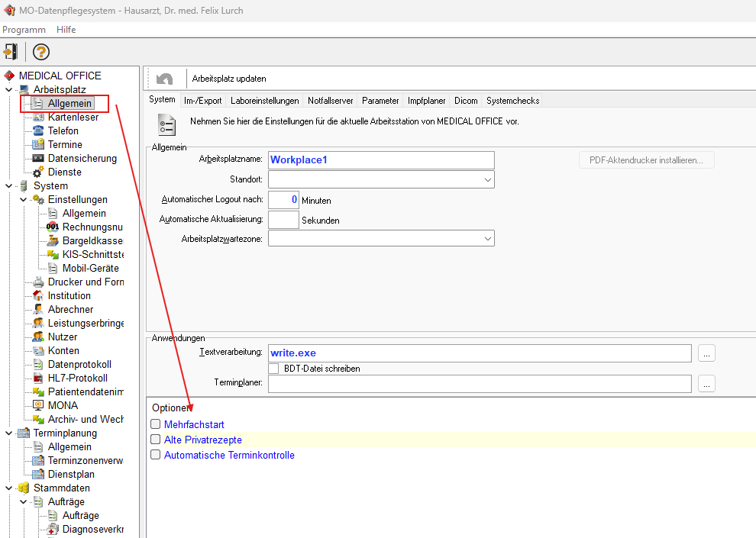Toggle Alte Privatrezepte option
The height and width of the screenshot is (538, 756).
pos(156,440)
